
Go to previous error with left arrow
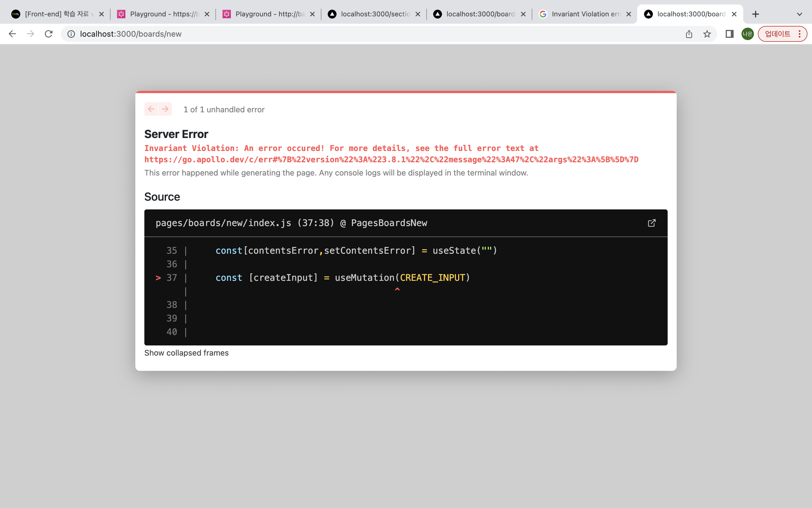point(151,109)
